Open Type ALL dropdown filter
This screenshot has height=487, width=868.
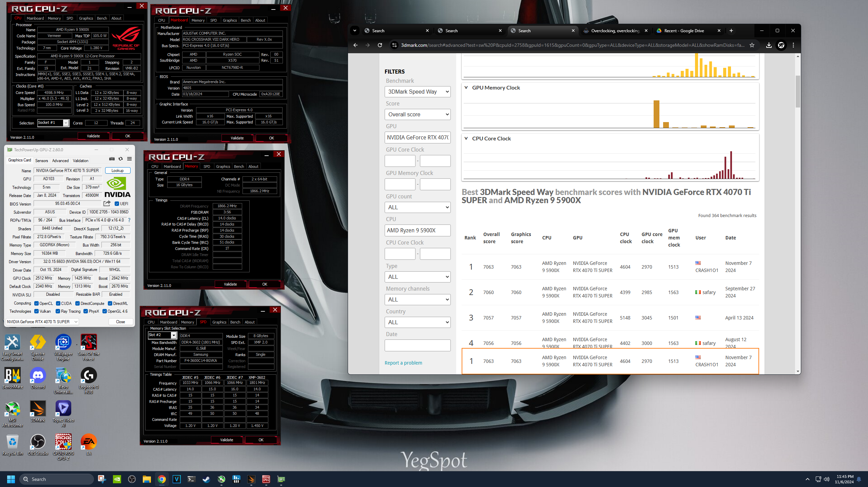[418, 277]
